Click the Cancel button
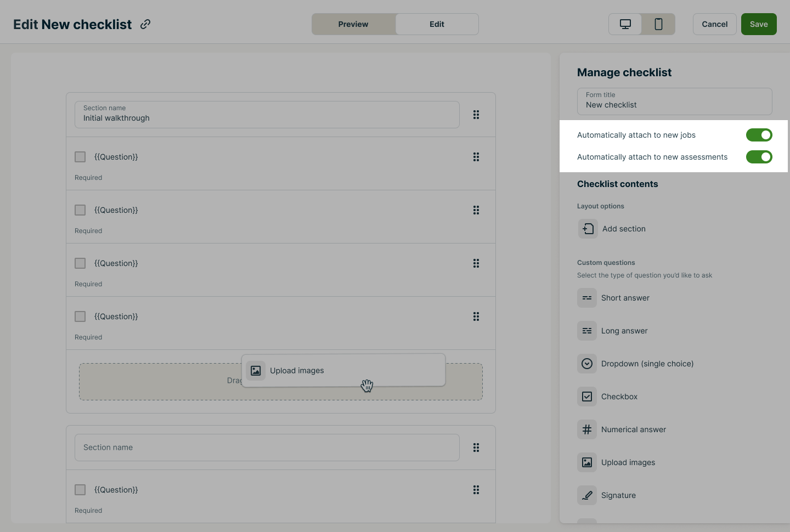This screenshot has height=532, width=790. point(714,24)
